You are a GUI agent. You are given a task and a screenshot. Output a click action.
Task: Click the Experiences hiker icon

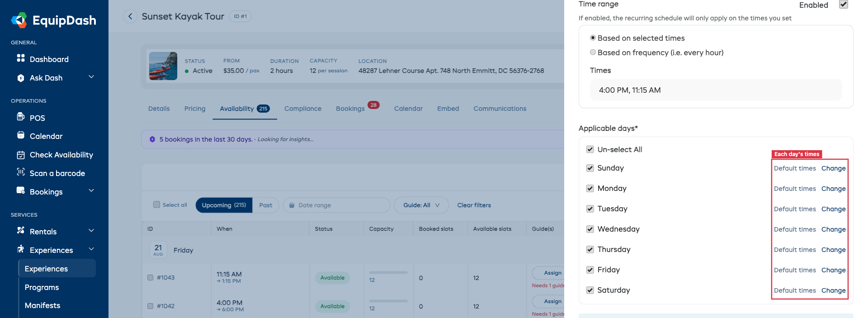21,249
